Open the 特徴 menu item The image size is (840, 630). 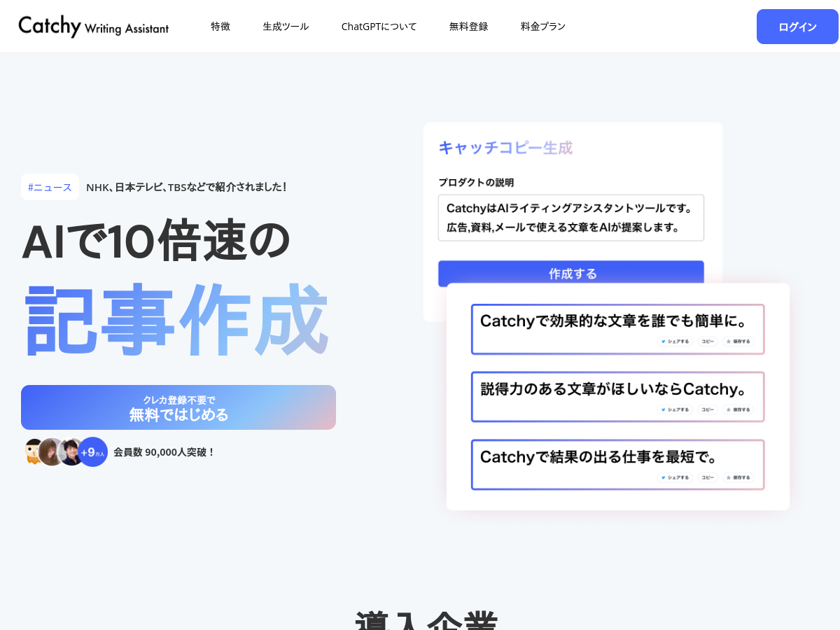coord(220,27)
